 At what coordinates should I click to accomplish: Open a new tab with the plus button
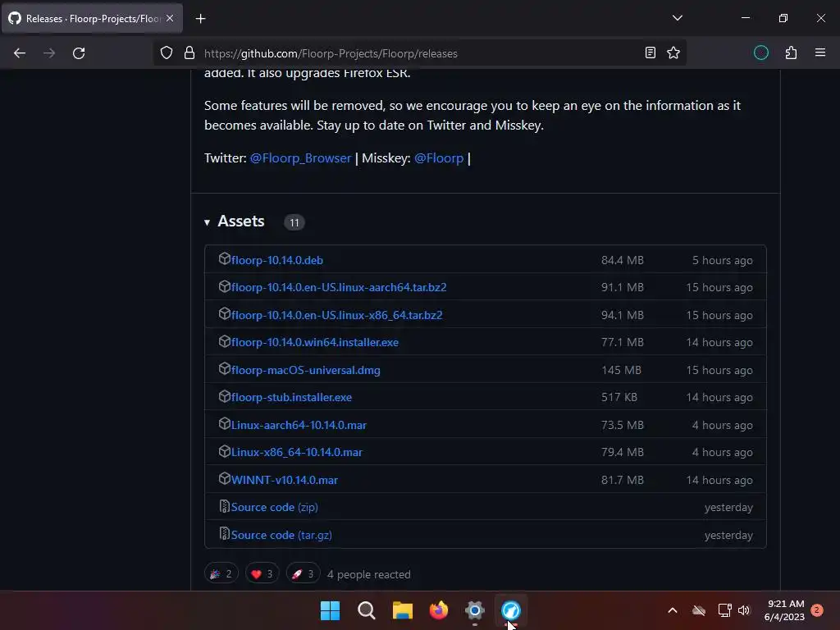click(x=200, y=19)
